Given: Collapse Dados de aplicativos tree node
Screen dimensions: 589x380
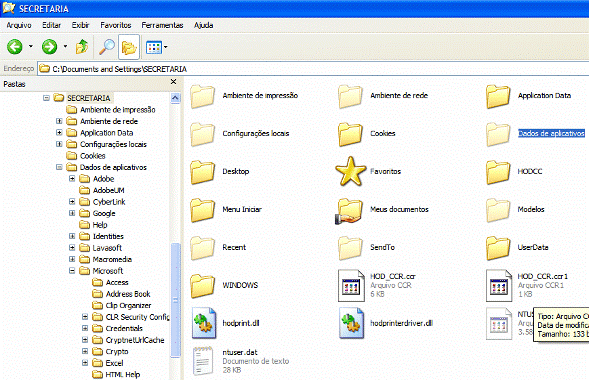Looking at the screenshot, I should pyautogui.click(x=59, y=167).
